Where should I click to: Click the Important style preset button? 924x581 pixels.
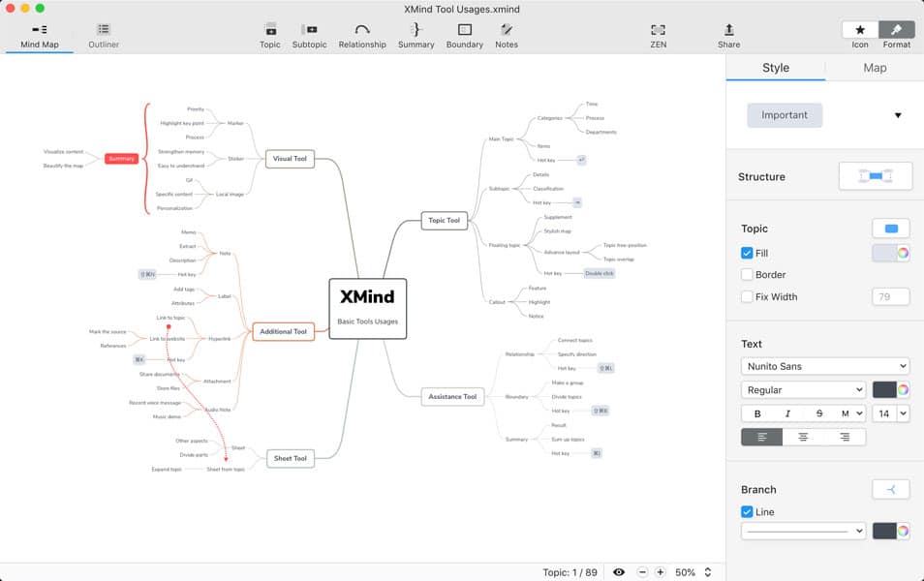785,114
